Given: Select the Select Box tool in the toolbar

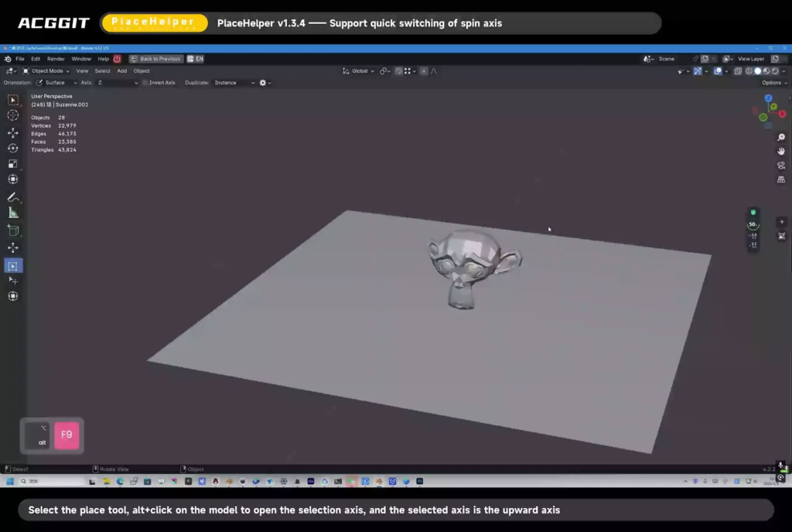Looking at the screenshot, I should pos(13,100).
